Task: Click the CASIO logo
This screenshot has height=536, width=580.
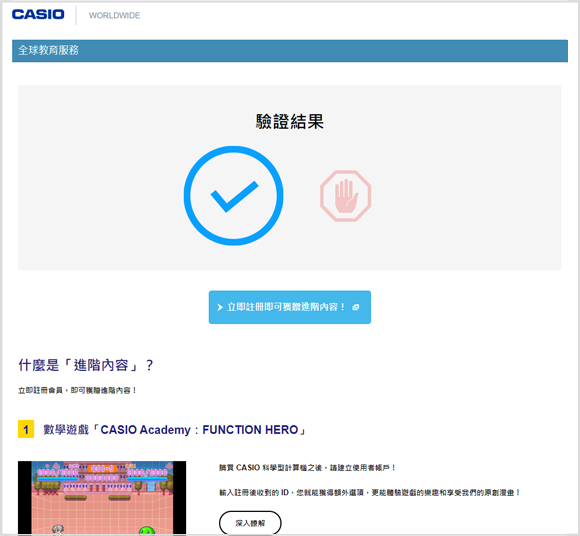Action: [38, 14]
